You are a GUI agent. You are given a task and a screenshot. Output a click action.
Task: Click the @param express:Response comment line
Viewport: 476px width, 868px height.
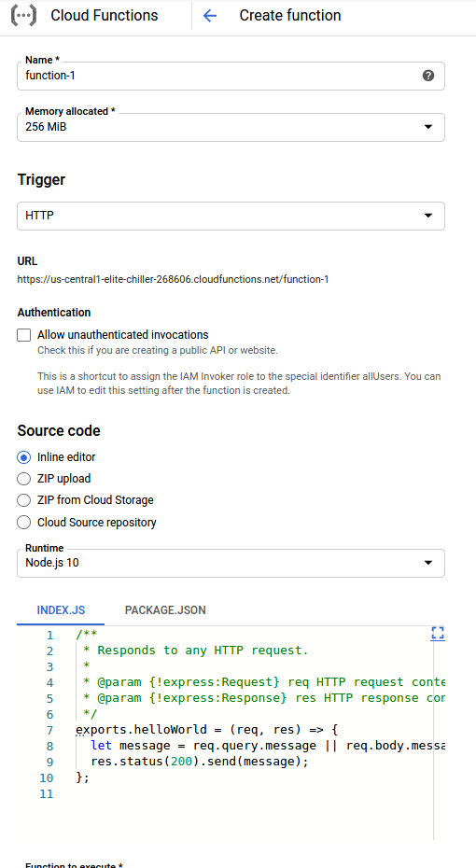(x=264, y=698)
